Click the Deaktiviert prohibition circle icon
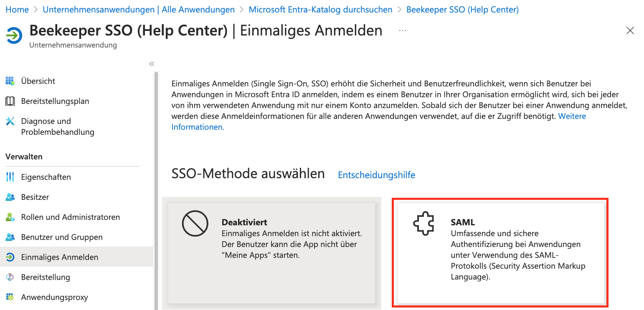 (195, 224)
